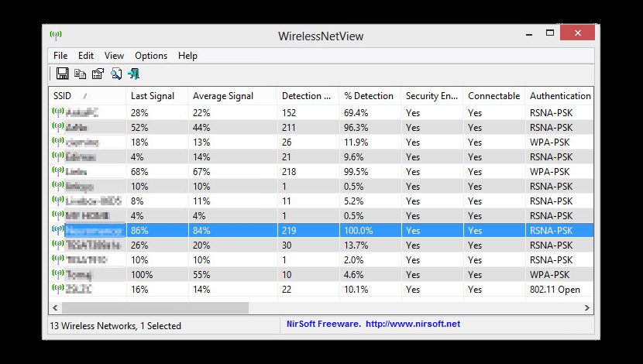
Task: Open the Help menu
Action: 187,56
